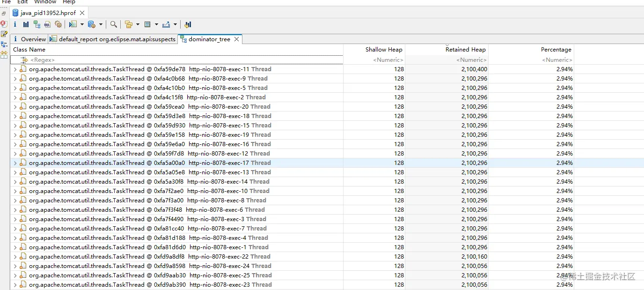Open the Help menu
644x290 pixels.
(x=69, y=2)
